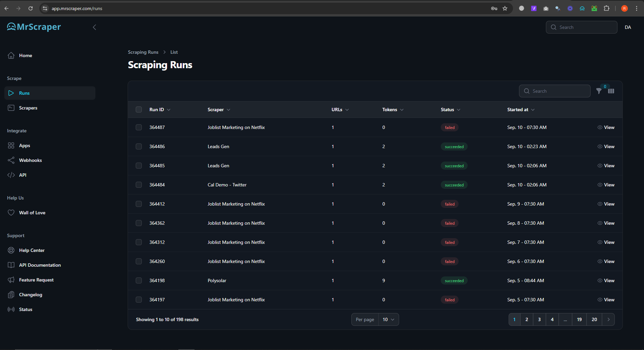The image size is (644, 350).
Task: Go to pagination page 2
Action: [x=527, y=319]
